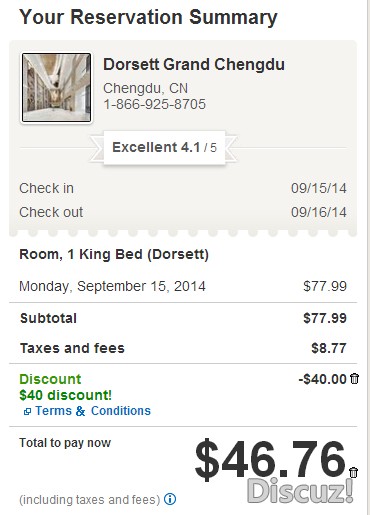Click the Your Reservation Summary heading
This screenshot has width=370, height=515.
pyautogui.click(x=148, y=17)
